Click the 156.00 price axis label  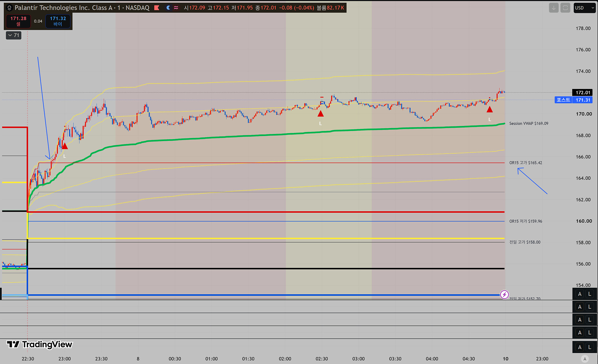click(583, 264)
